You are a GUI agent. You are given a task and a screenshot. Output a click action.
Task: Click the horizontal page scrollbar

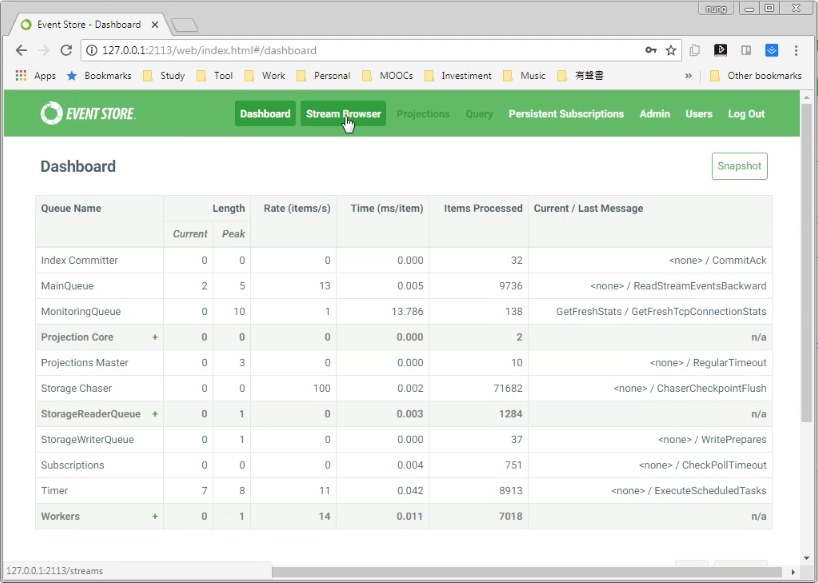pos(526,572)
